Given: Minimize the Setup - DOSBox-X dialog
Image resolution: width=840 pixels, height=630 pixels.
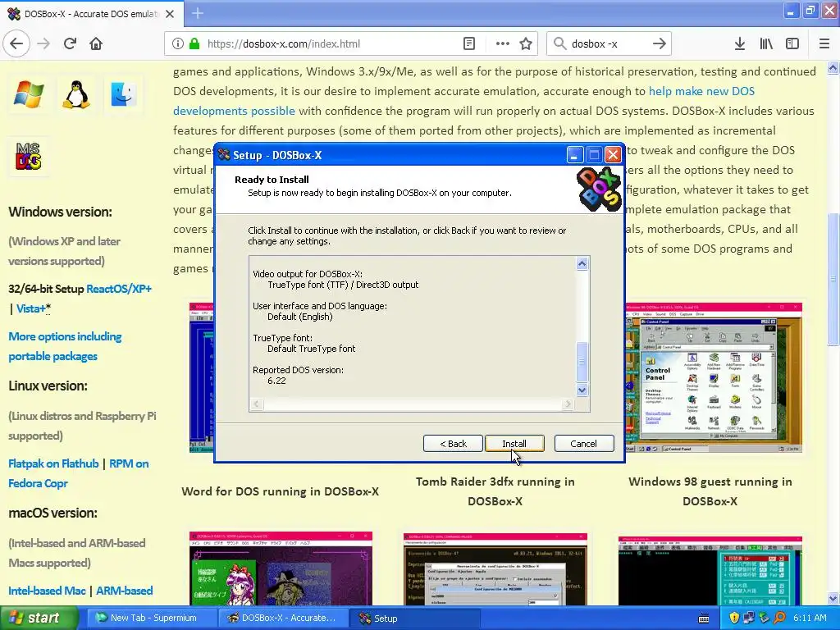Looking at the screenshot, I should pos(574,155).
